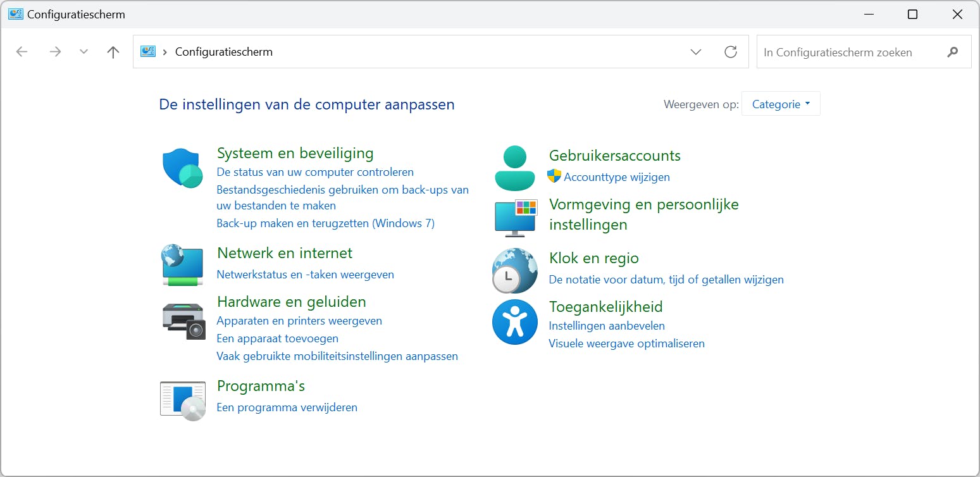Go forward with the right arrow
The height and width of the screenshot is (477, 980).
pyautogui.click(x=56, y=52)
